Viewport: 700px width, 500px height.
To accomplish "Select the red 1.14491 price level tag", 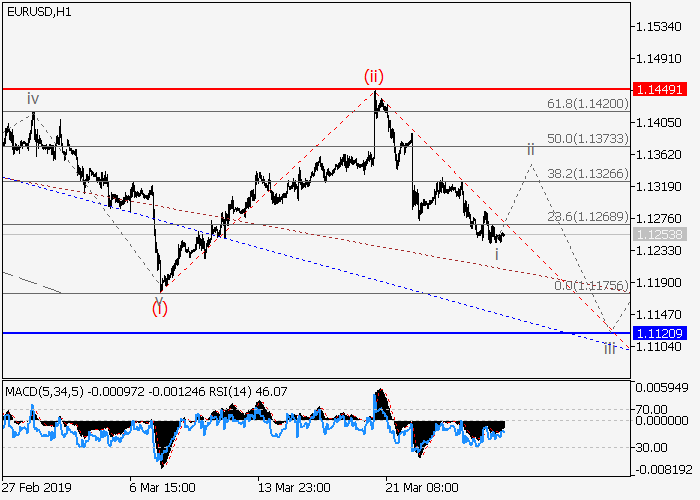I will [x=660, y=89].
